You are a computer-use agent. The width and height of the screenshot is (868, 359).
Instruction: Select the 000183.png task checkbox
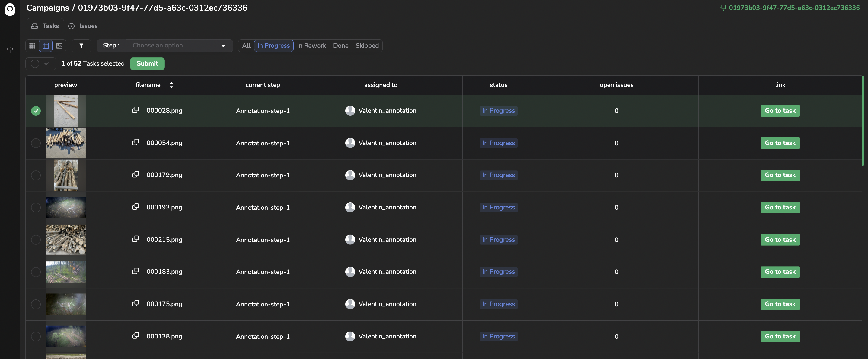(x=36, y=272)
